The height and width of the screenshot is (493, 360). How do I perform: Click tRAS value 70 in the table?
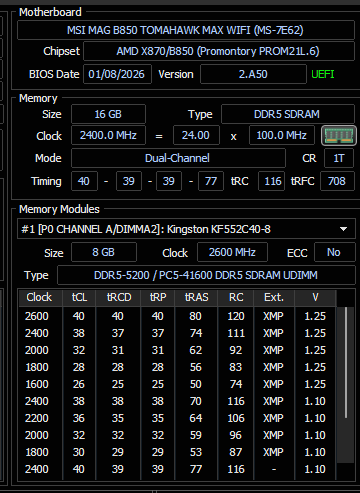point(196,401)
